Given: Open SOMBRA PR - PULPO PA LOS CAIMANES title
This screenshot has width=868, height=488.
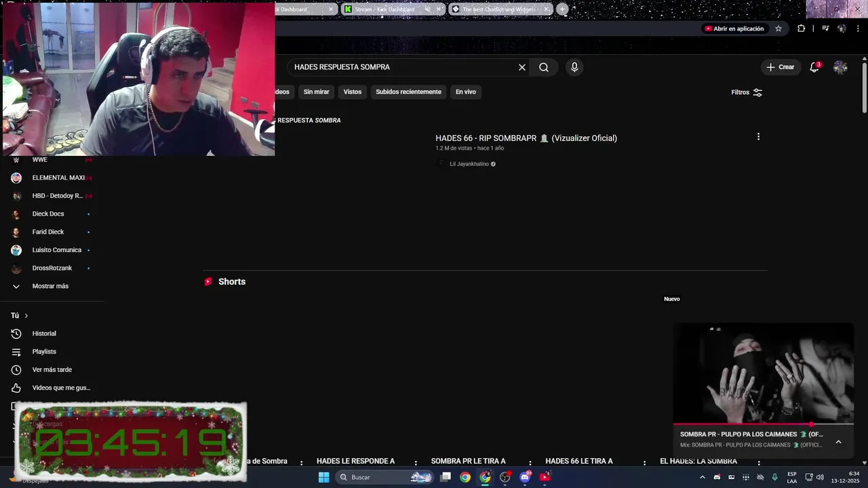Looking at the screenshot, I should click(x=751, y=434).
